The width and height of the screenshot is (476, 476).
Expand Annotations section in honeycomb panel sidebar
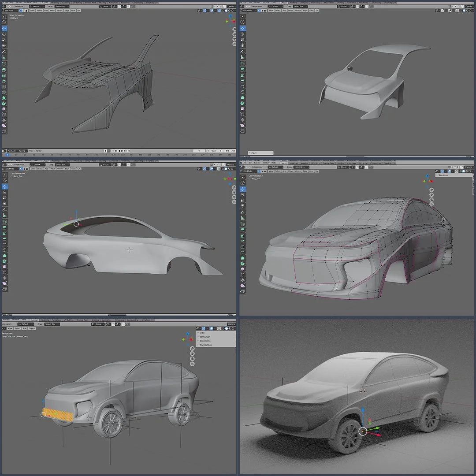coord(216,345)
